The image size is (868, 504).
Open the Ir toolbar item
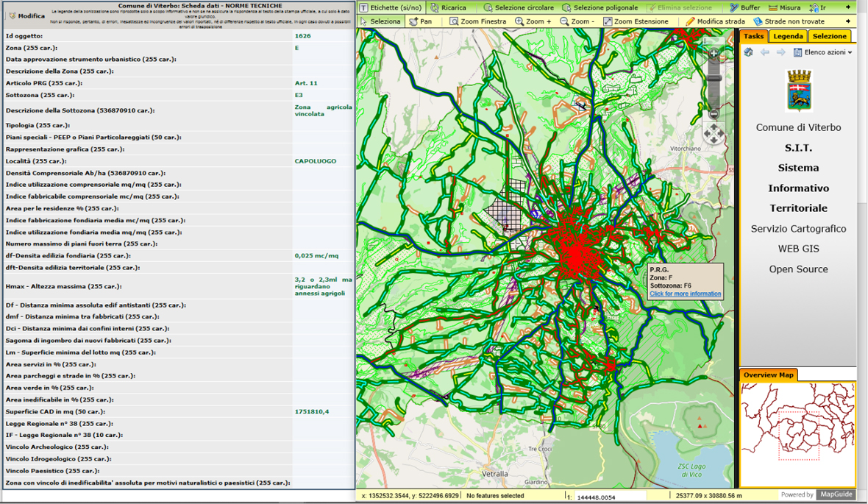pos(818,8)
